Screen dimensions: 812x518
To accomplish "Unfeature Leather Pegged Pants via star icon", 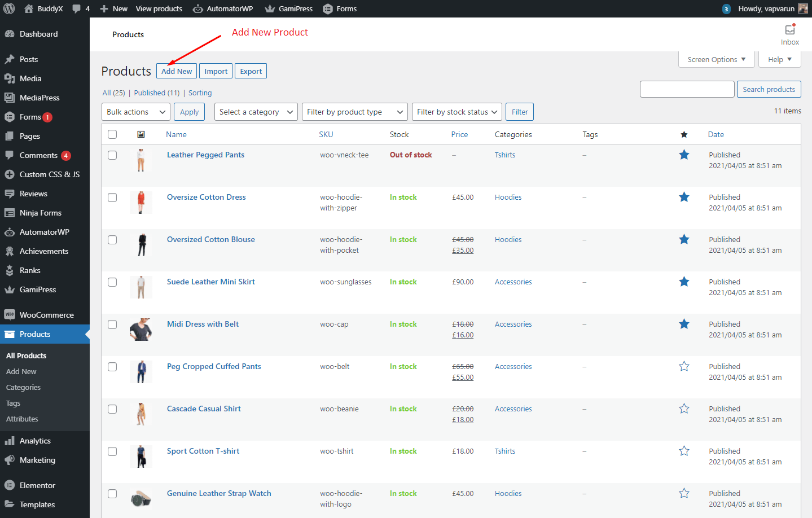I will tap(684, 155).
